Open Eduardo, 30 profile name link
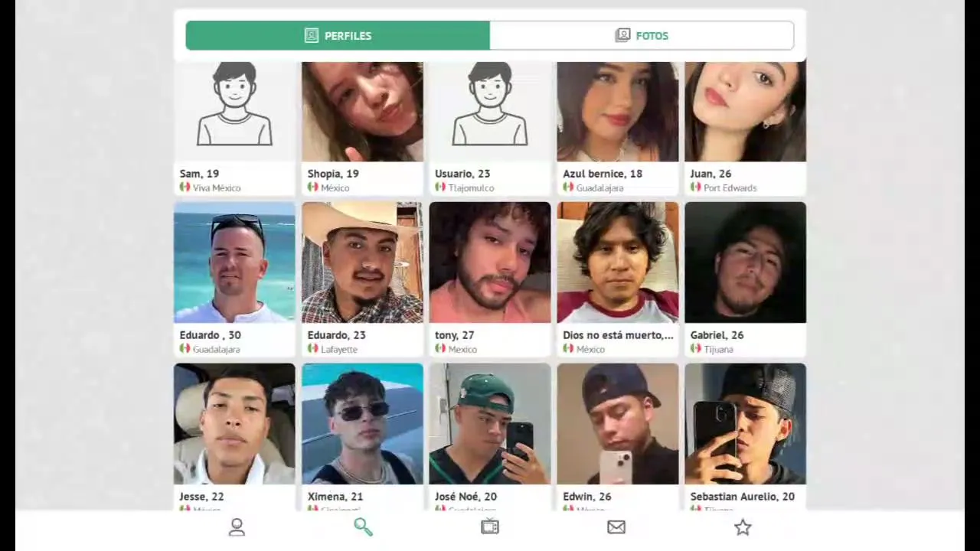This screenshot has width=980, height=551. coord(210,335)
